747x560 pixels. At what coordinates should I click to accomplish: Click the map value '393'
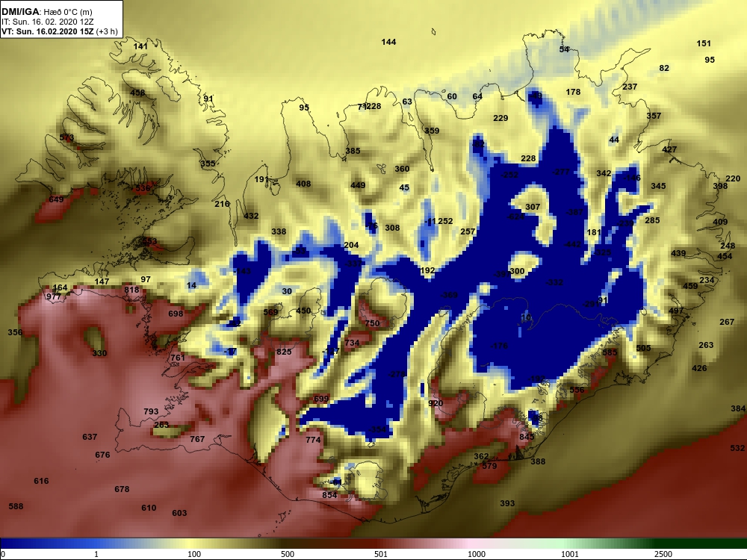pyautogui.click(x=507, y=503)
